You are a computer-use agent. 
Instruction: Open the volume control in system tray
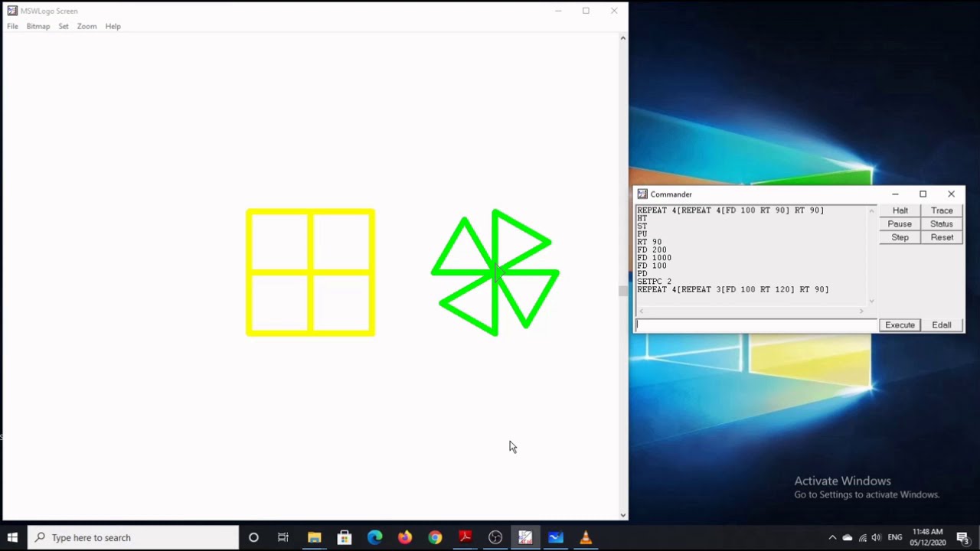[876, 538]
